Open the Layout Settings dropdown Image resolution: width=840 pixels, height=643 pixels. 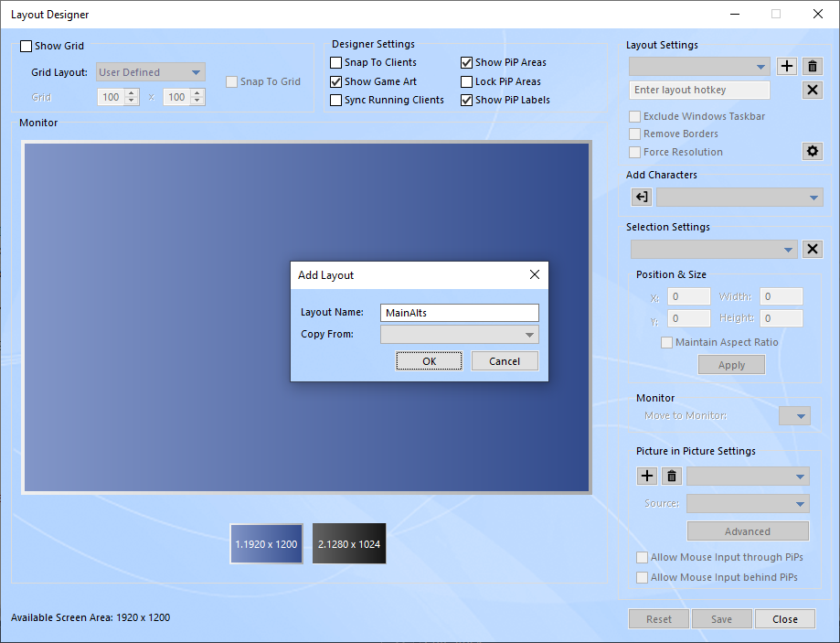click(x=761, y=67)
